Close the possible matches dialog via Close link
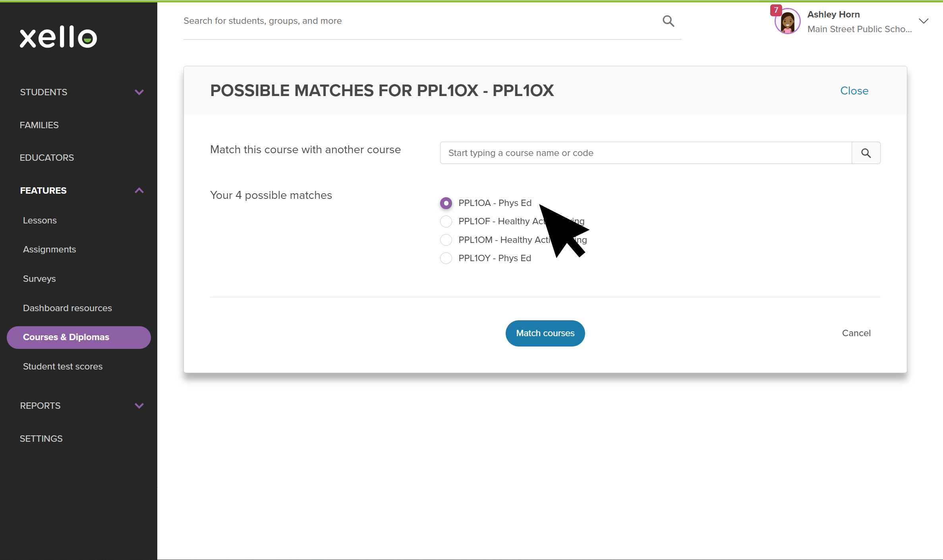This screenshot has height=560, width=943. coord(854,91)
